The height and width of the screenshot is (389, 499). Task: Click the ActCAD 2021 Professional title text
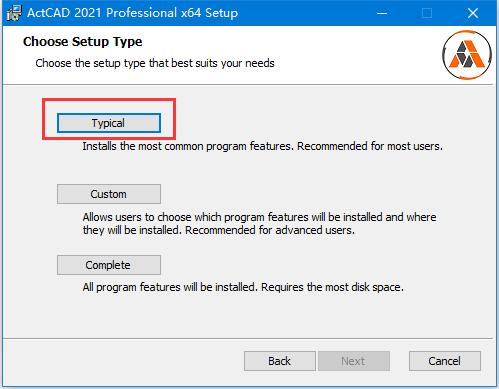(133, 13)
